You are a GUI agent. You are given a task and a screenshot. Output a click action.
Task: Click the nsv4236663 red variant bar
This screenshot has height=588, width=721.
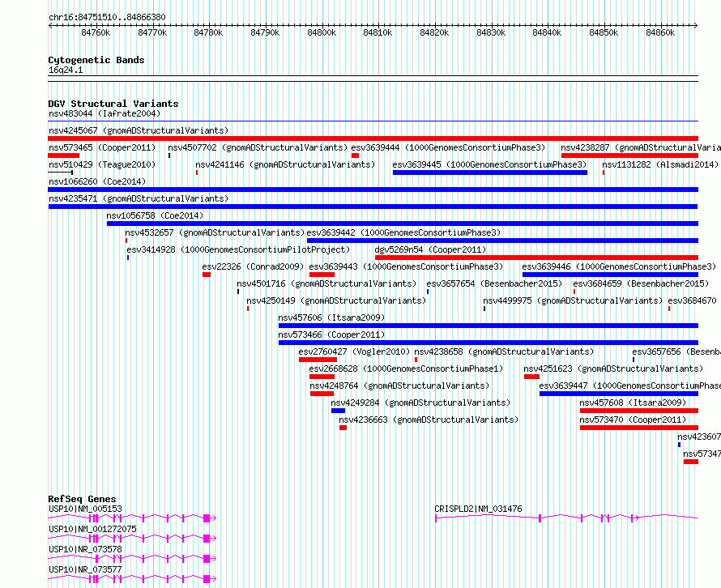pos(343,428)
